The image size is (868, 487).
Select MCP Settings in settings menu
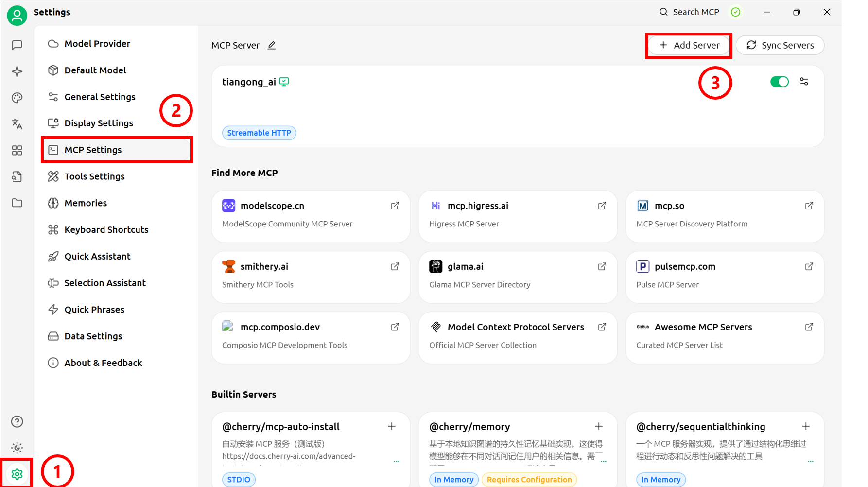coord(93,150)
